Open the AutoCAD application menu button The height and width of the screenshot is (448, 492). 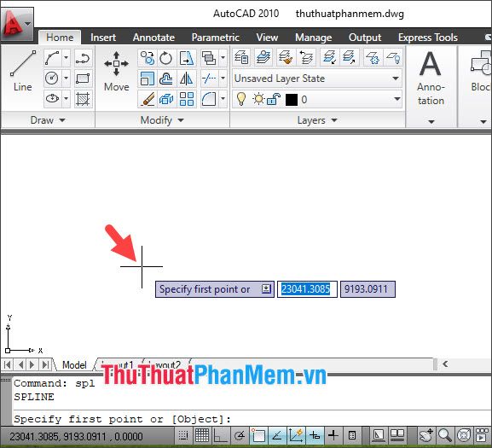coord(16,24)
